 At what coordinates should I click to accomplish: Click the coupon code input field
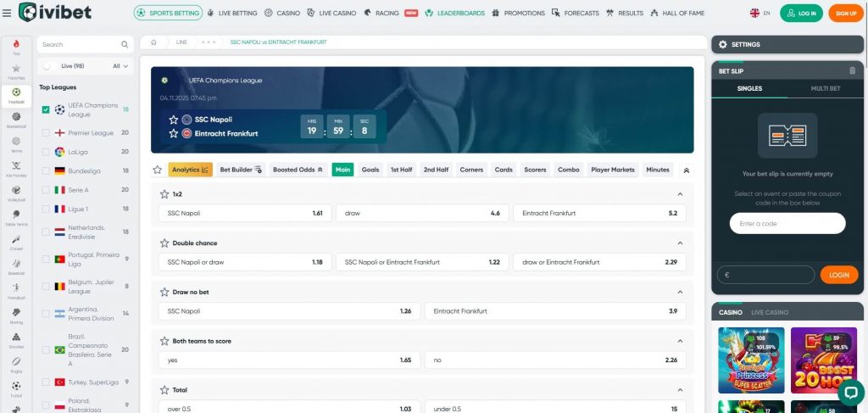pos(787,223)
